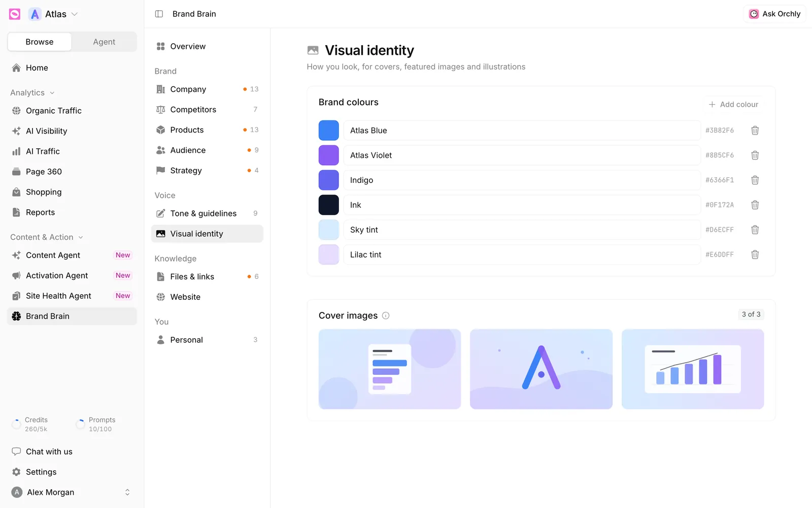Open the Ink colour swatch
The image size is (812, 508).
(x=329, y=205)
